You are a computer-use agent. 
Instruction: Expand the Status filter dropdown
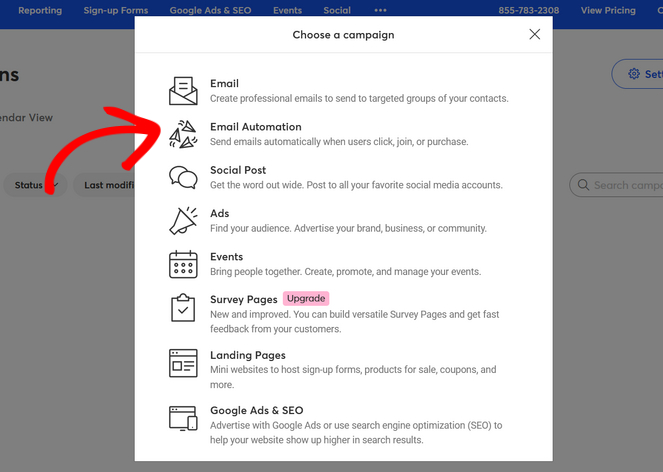(x=36, y=185)
